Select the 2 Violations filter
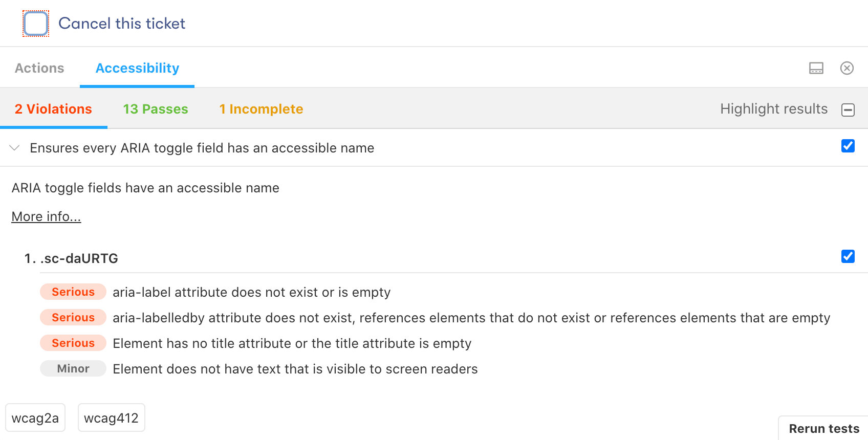Image resolution: width=868 pixels, height=440 pixels. 53,108
